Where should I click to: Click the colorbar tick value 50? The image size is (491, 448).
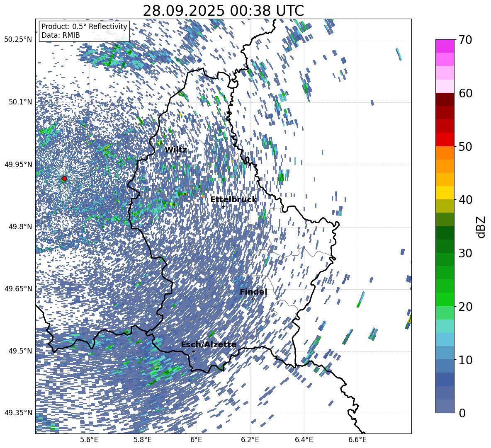tap(465, 146)
